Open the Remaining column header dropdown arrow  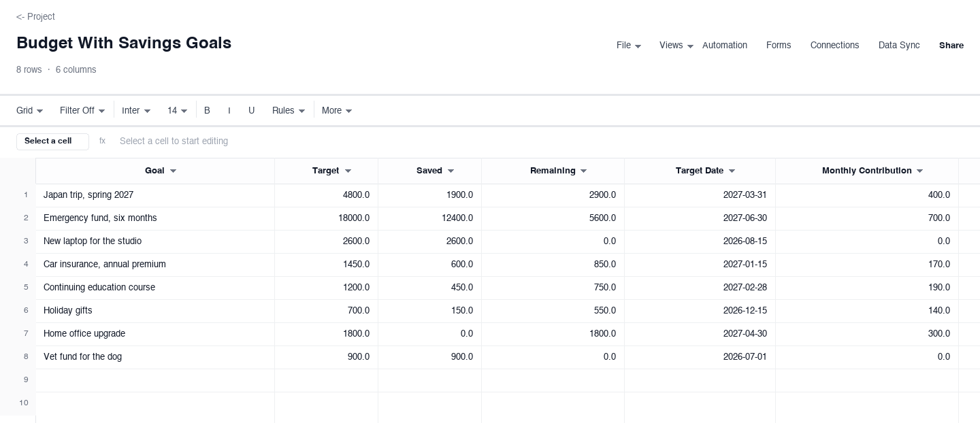click(x=583, y=171)
